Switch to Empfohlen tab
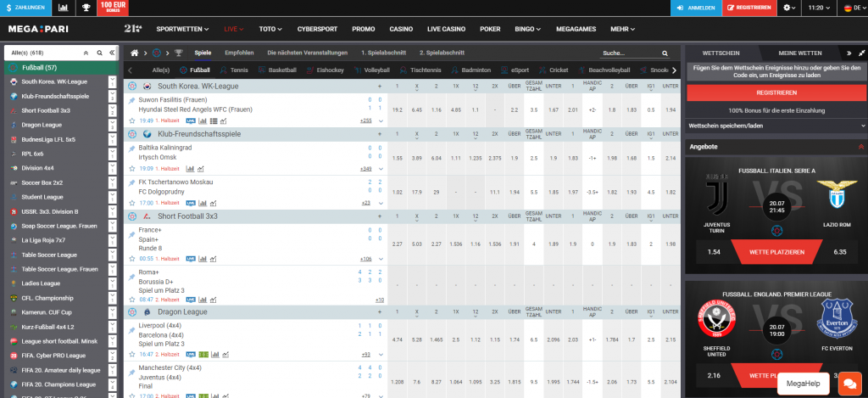The image size is (868, 398). (239, 53)
